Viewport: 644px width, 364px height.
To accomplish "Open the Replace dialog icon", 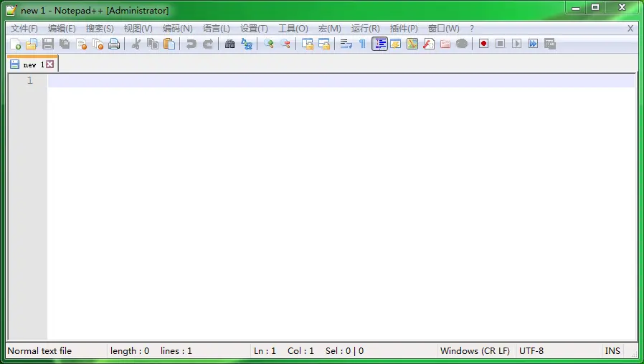I will [x=247, y=44].
